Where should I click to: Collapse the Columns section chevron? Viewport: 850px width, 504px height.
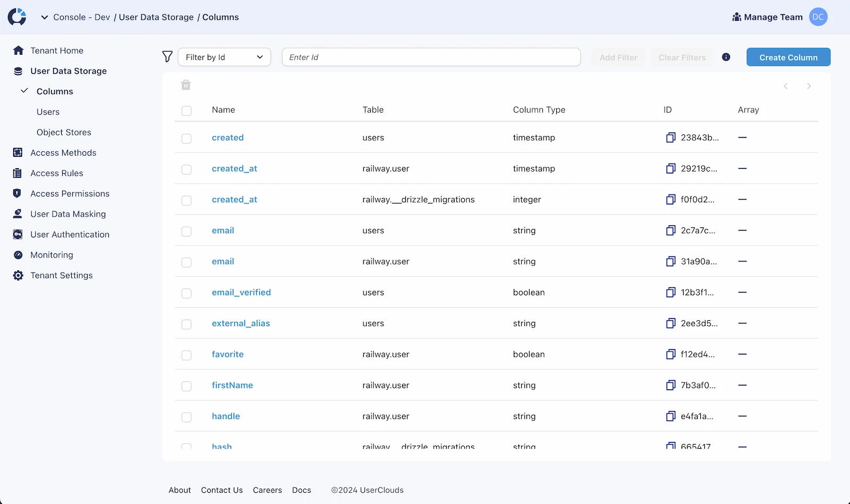click(24, 91)
